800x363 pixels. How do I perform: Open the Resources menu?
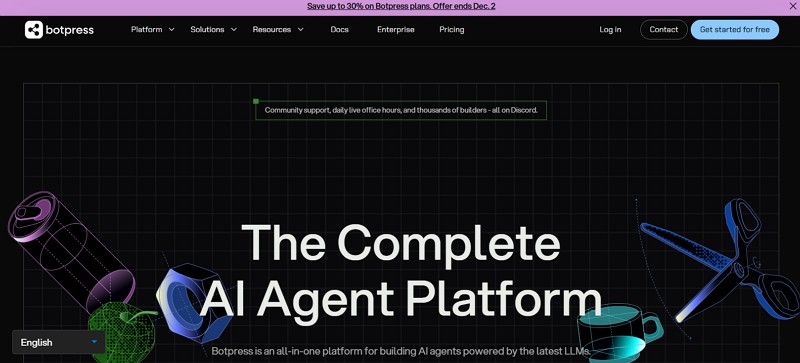(271, 30)
